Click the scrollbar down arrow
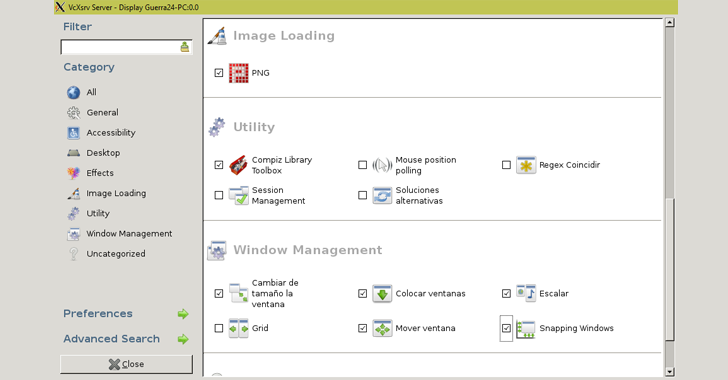 click(670, 372)
